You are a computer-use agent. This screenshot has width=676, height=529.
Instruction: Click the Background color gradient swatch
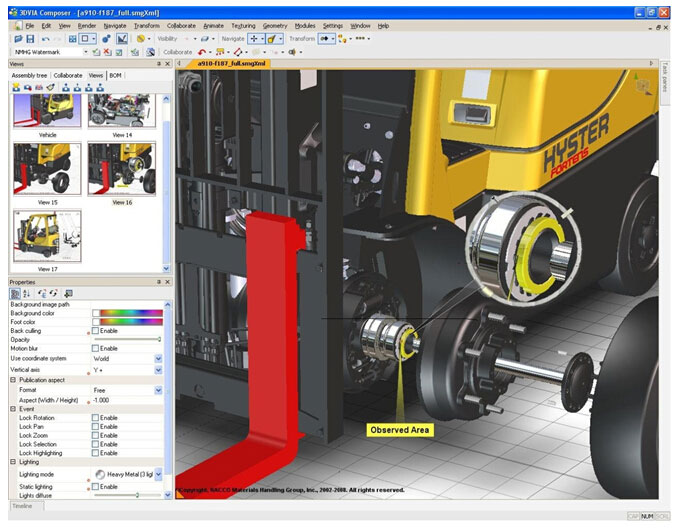126,313
